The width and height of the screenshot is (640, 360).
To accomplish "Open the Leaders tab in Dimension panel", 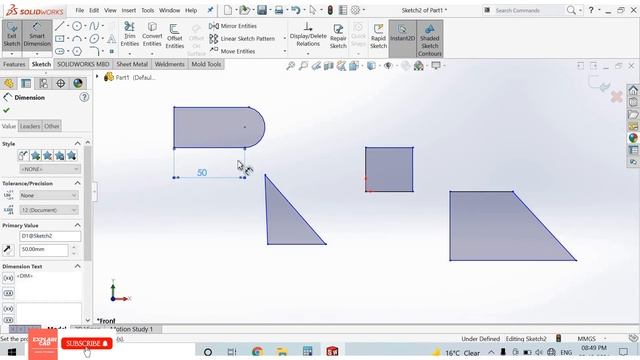I will 30,126.
